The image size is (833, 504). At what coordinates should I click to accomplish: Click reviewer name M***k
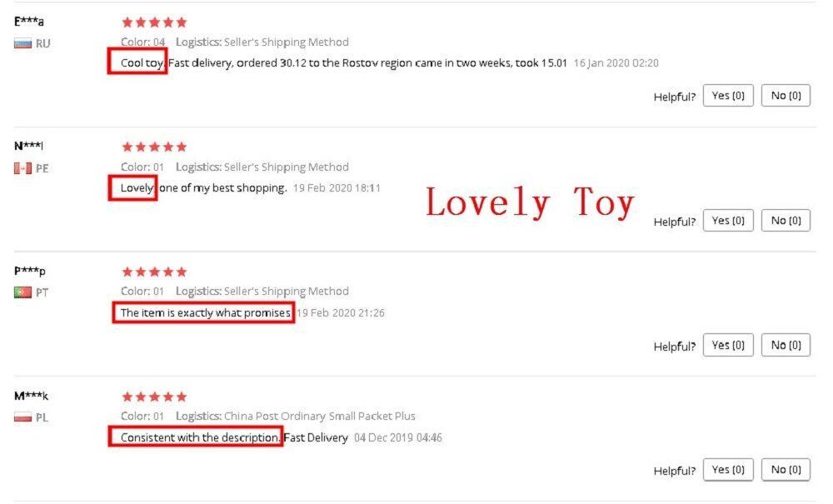tap(31, 397)
